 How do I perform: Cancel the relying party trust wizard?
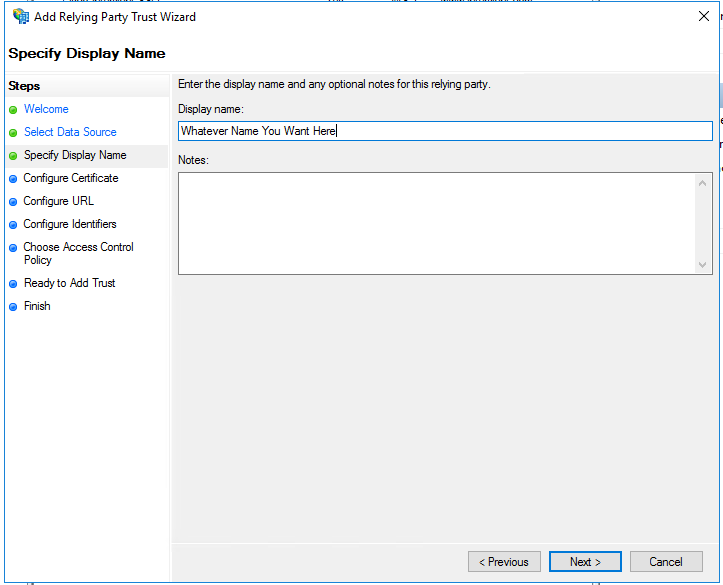pos(665,562)
